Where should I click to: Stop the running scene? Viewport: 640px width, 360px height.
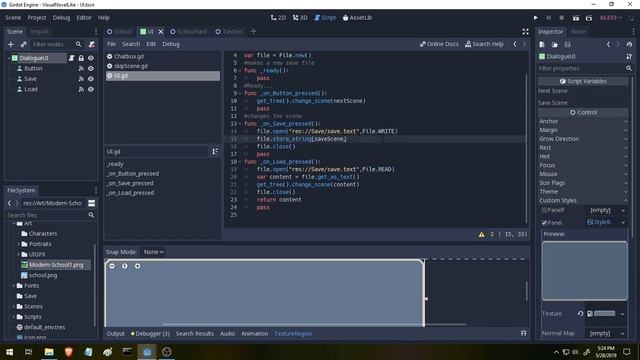coord(562,18)
